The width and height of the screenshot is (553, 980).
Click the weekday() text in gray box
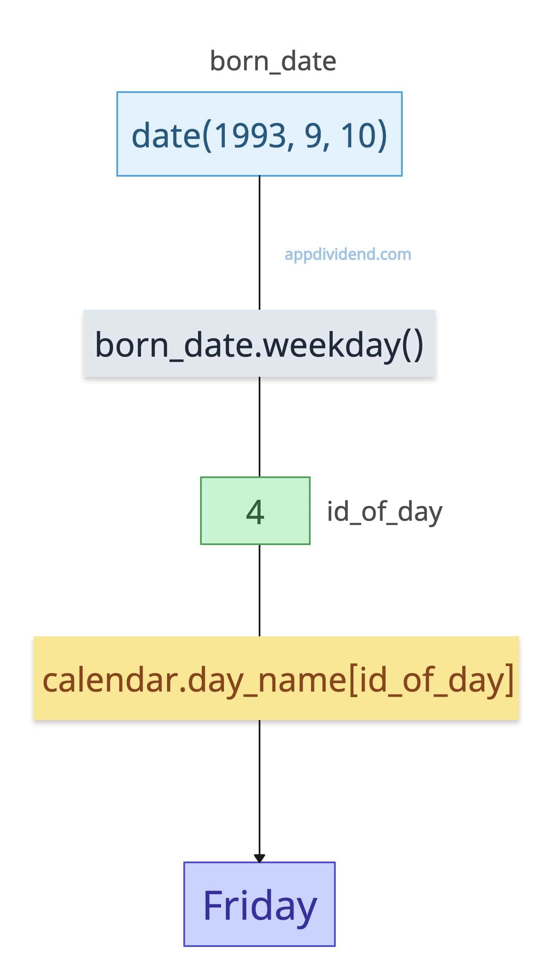tap(343, 345)
